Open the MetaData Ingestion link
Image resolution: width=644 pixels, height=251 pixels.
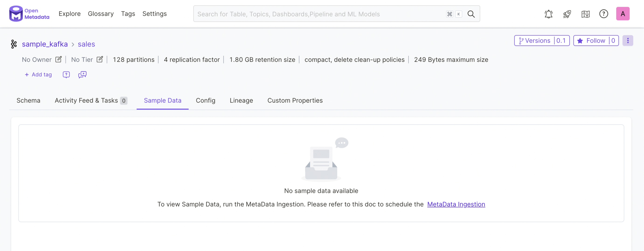click(x=456, y=204)
